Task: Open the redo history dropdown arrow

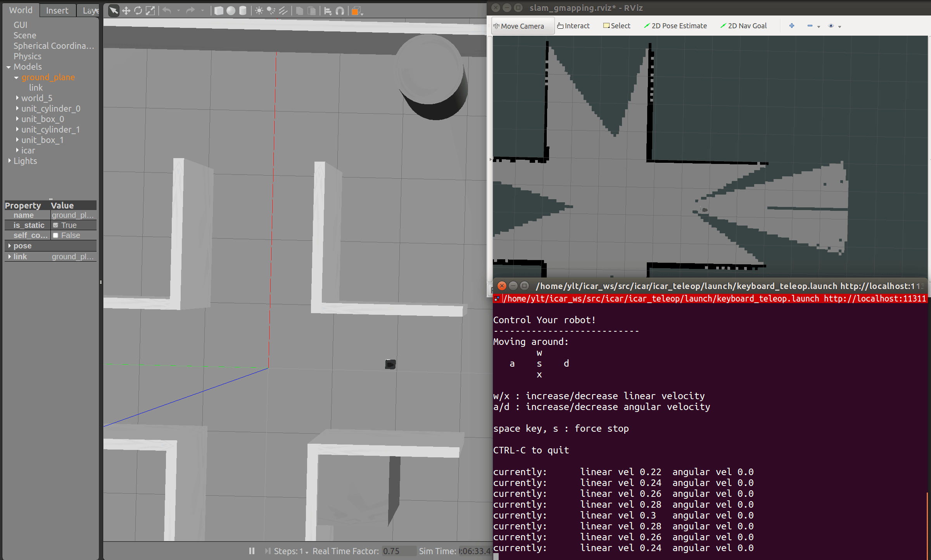Action: (202, 11)
